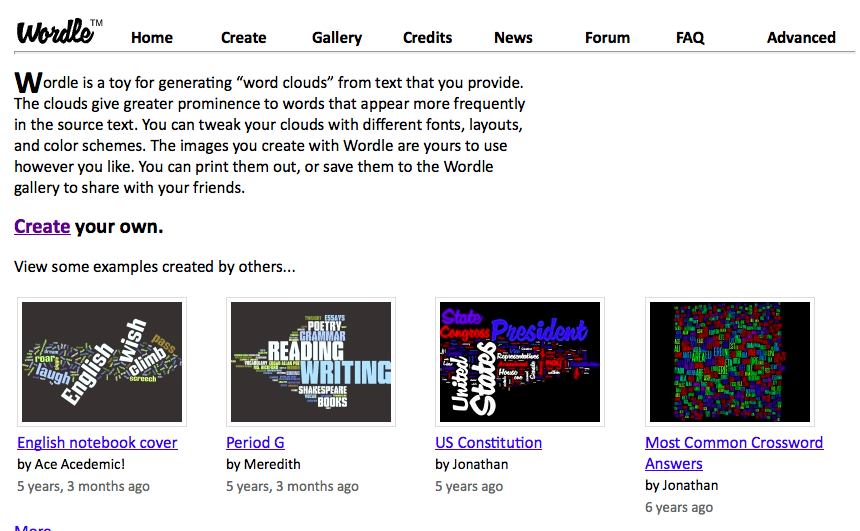Screen dimensions: 860x531
Task: Open the News section
Action: click(x=513, y=38)
